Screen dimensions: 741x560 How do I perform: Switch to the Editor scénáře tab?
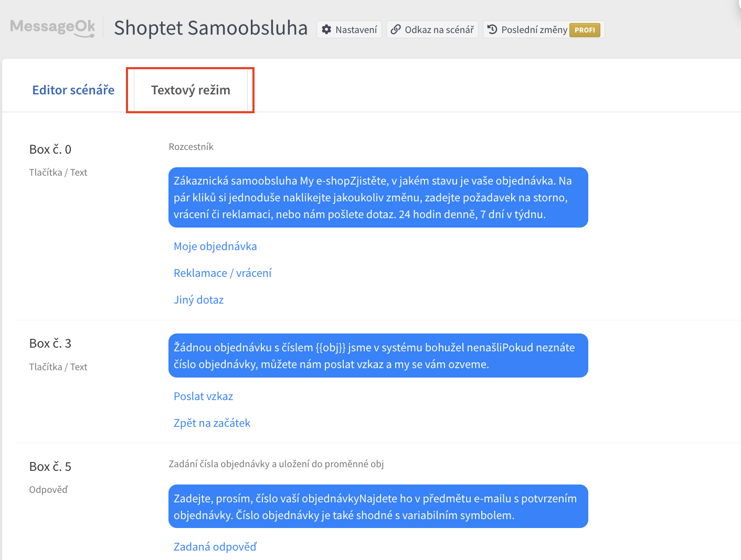pos(73,90)
